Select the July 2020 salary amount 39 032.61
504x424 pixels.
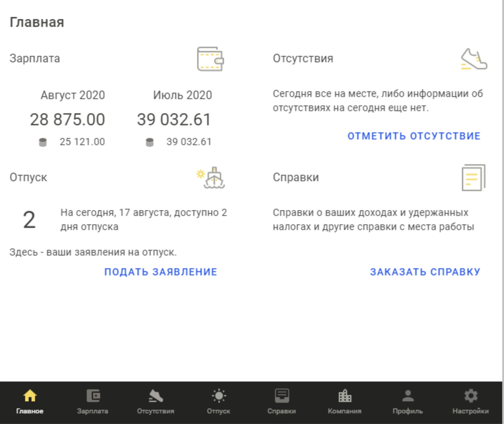[x=174, y=120]
